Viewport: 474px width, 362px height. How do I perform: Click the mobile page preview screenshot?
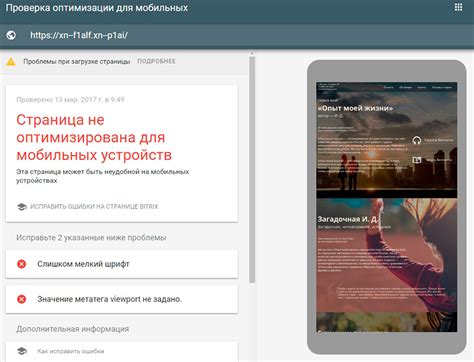[387, 207]
